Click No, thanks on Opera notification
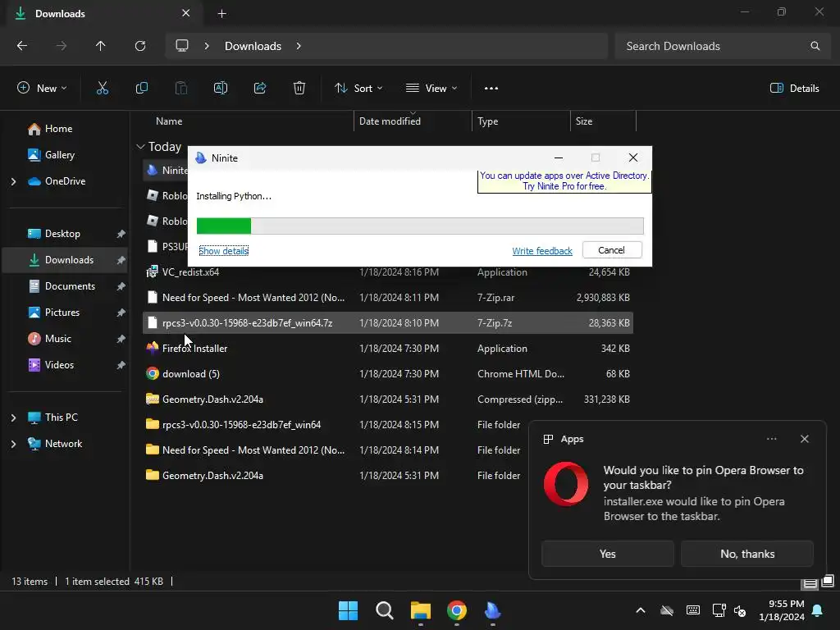This screenshot has width=840, height=630. pyautogui.click(x=747, y=554)
